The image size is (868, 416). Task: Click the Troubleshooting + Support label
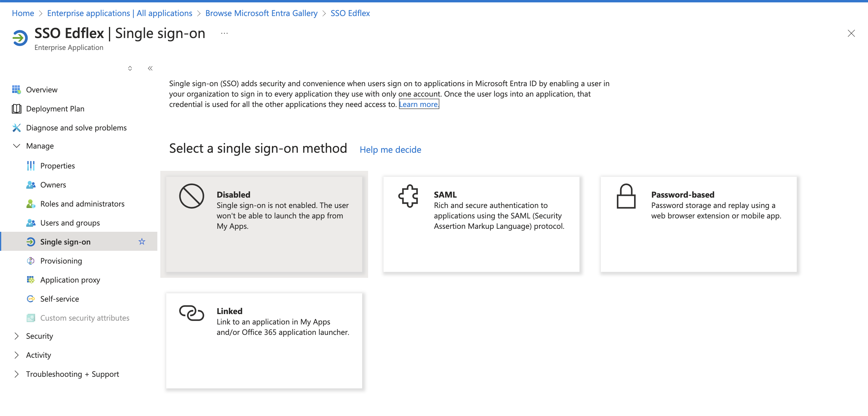click(72, 374)
